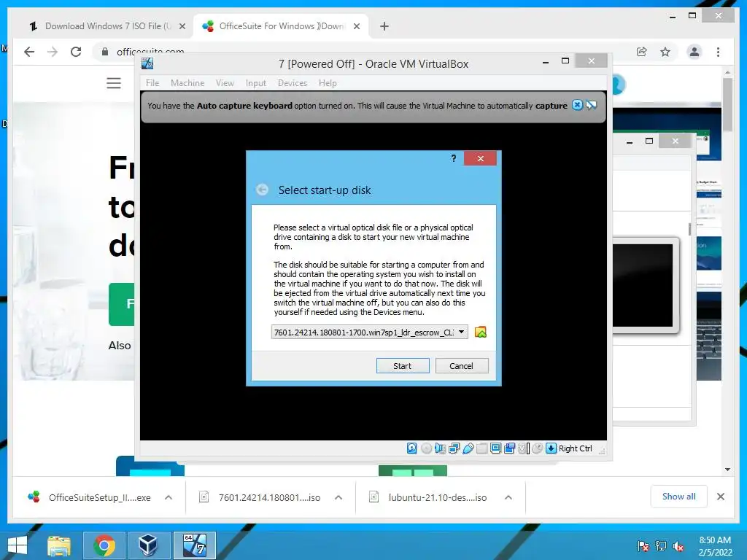Click the shared folders status icon
Screen dimensions: 747x560
click(x=481, y=448)
